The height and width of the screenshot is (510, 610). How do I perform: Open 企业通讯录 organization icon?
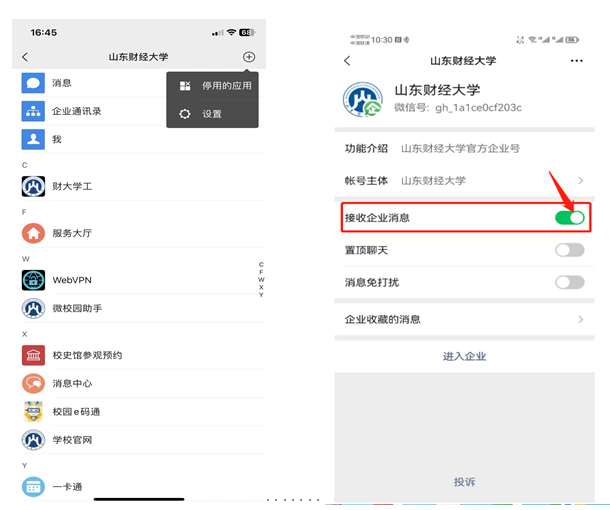[x=34, y=111]
